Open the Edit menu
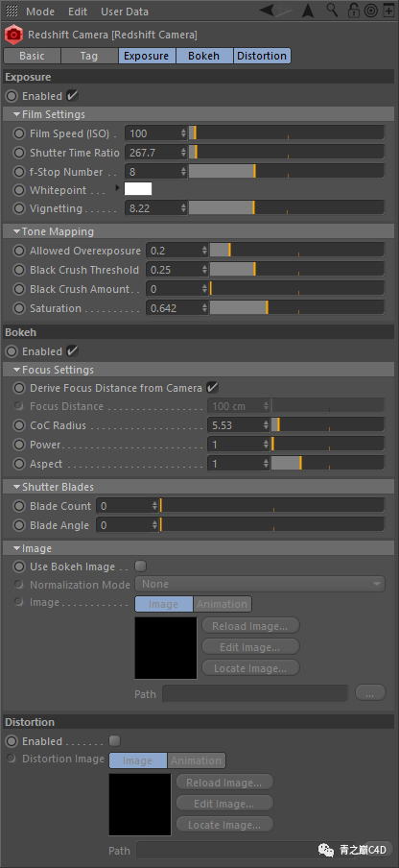 coord(78,12)
